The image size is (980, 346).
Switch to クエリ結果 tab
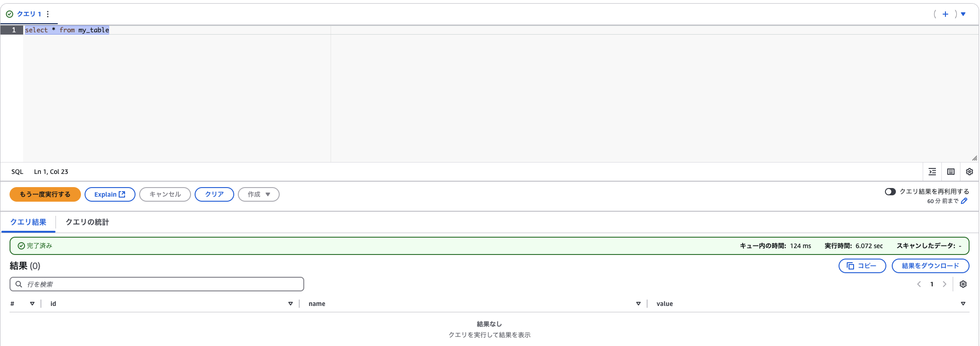point(28,222)
